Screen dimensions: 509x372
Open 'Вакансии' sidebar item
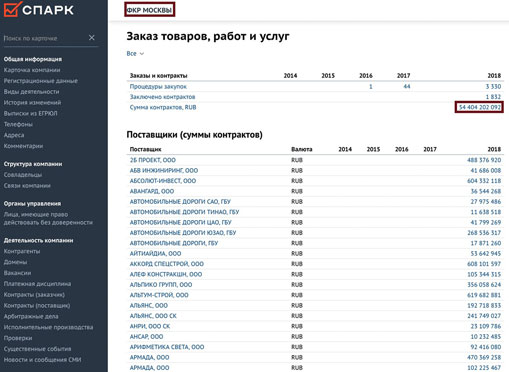tap(17, 273)
